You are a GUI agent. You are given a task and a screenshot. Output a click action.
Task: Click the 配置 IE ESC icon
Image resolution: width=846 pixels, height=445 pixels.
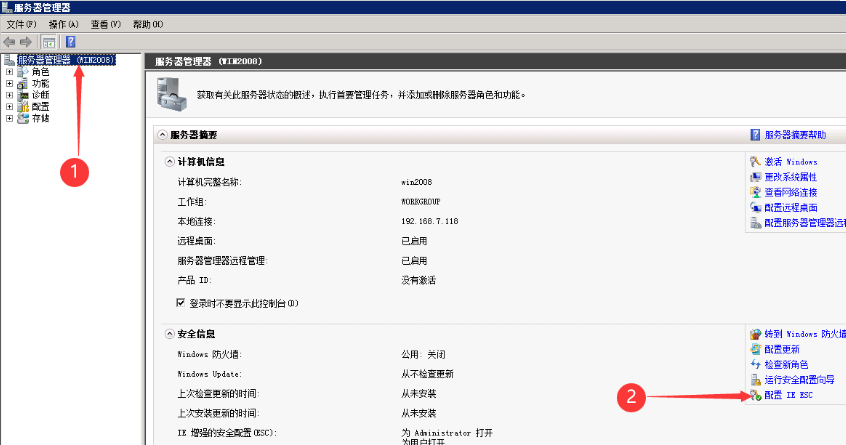(756, 395)
